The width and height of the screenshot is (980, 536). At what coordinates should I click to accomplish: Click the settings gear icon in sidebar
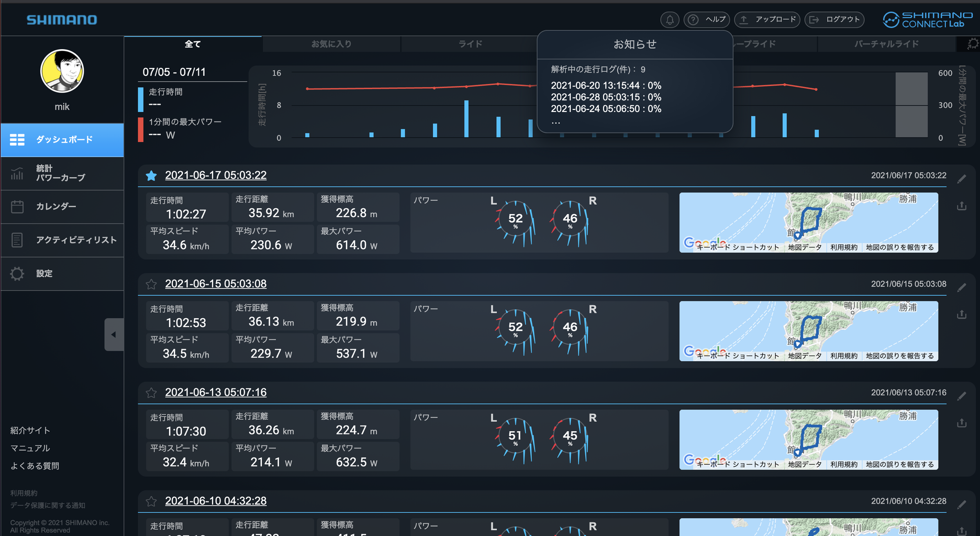pos(17,274)
